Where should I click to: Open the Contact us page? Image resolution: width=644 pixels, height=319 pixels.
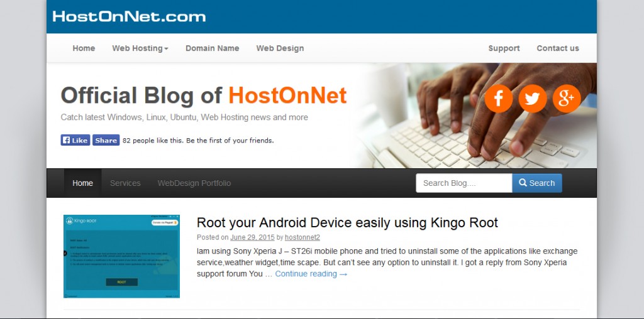(557, 48)
